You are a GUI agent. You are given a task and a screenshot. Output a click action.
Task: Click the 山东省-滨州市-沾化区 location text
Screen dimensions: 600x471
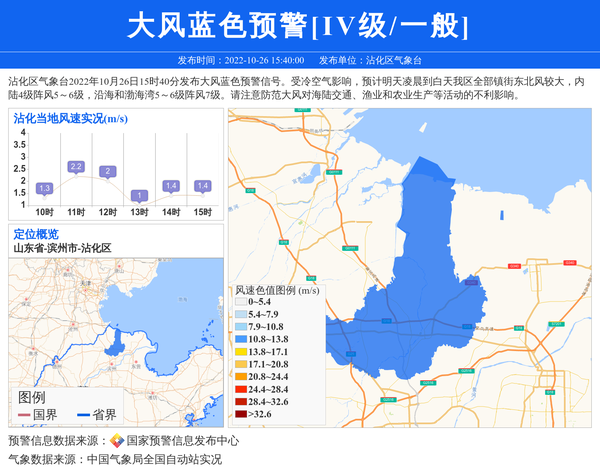tap(62, 248)
